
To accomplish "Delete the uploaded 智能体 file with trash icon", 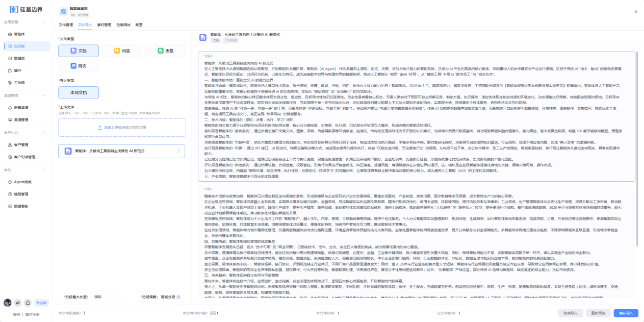I will (x=178, y=151).
